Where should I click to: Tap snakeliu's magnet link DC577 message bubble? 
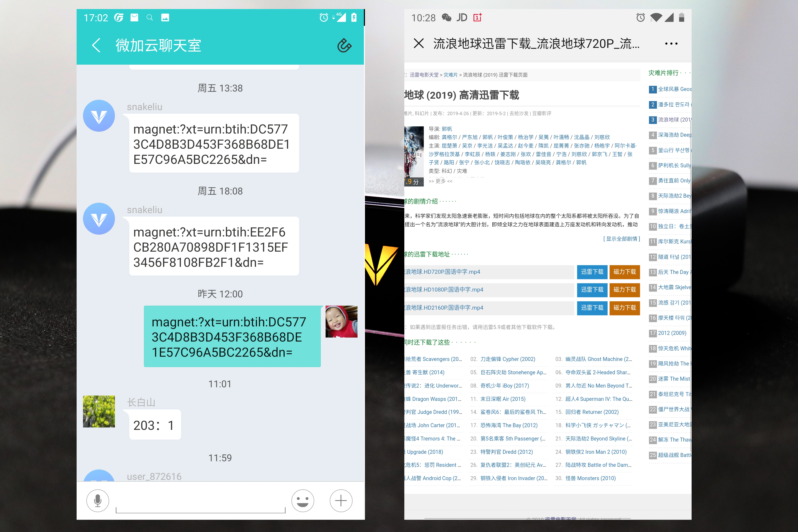coord(214,143)
